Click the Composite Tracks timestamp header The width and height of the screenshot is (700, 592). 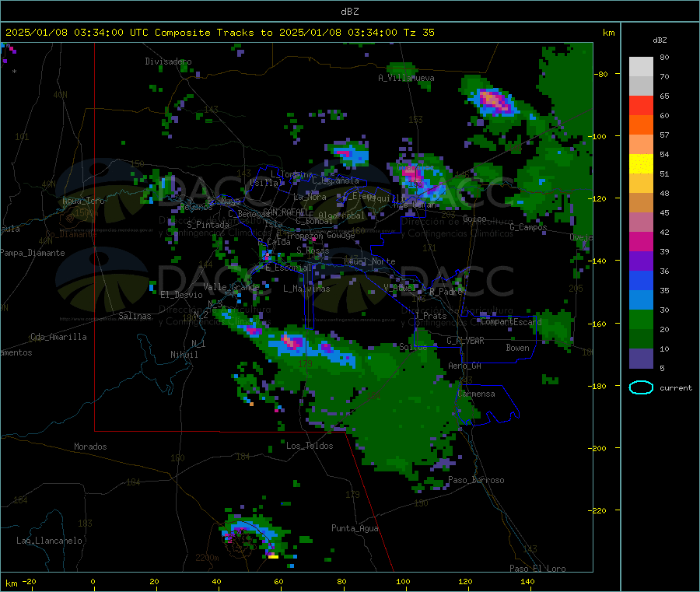[x=219, y=33]
